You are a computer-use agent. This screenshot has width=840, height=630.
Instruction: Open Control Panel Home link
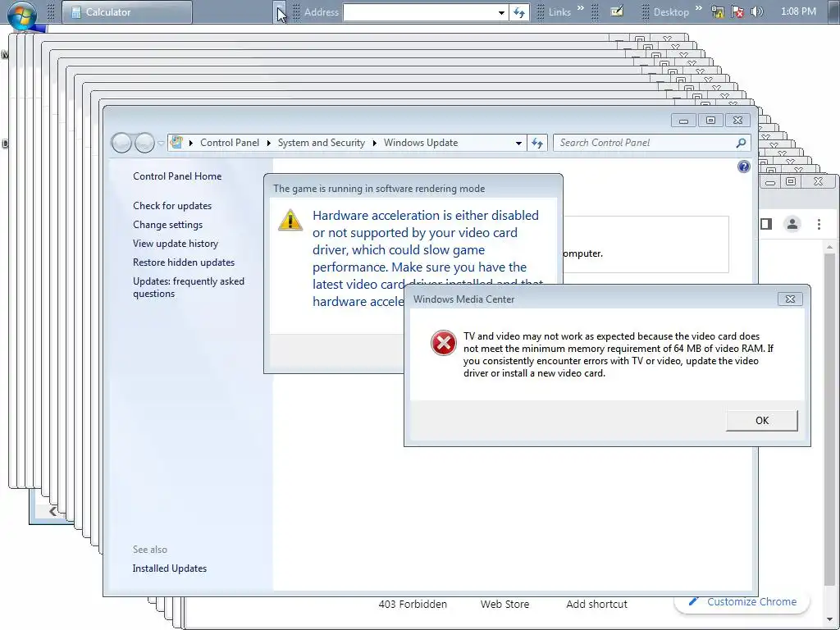(x=177, y=176)
